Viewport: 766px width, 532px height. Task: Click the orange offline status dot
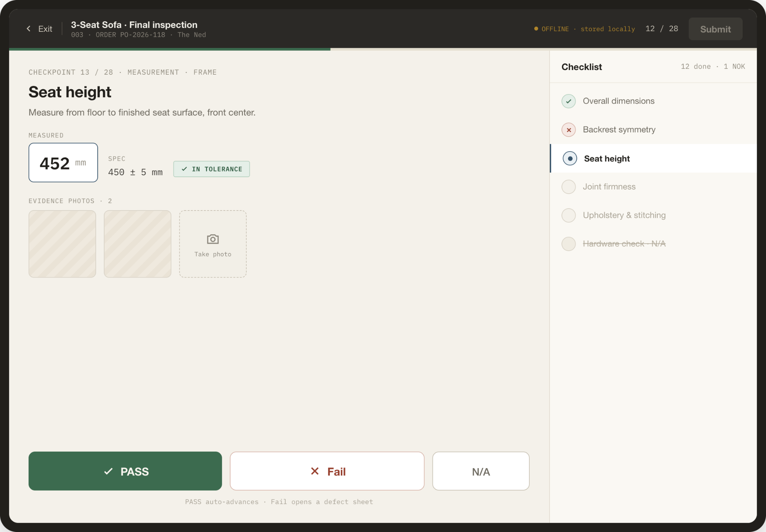point(536,29)
